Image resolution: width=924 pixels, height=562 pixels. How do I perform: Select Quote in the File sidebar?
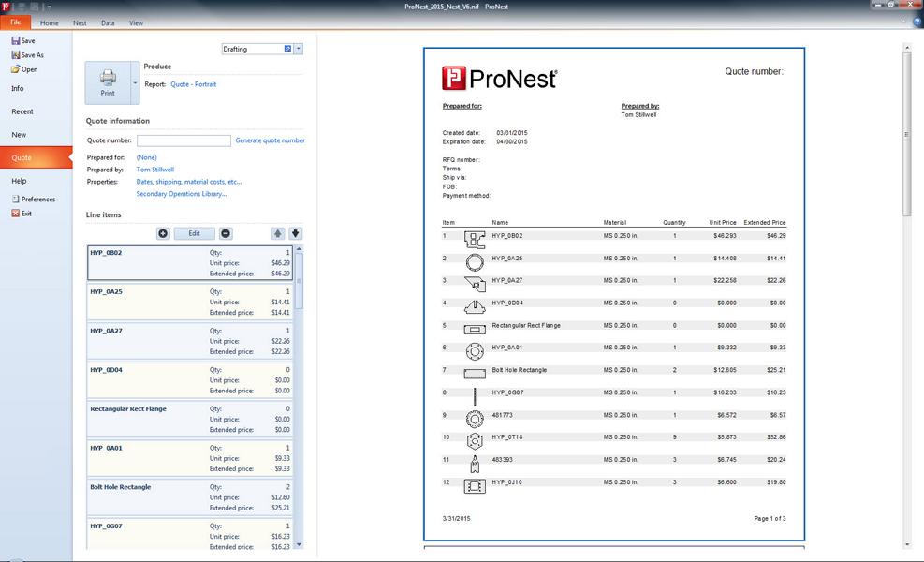tap(36, 157)
